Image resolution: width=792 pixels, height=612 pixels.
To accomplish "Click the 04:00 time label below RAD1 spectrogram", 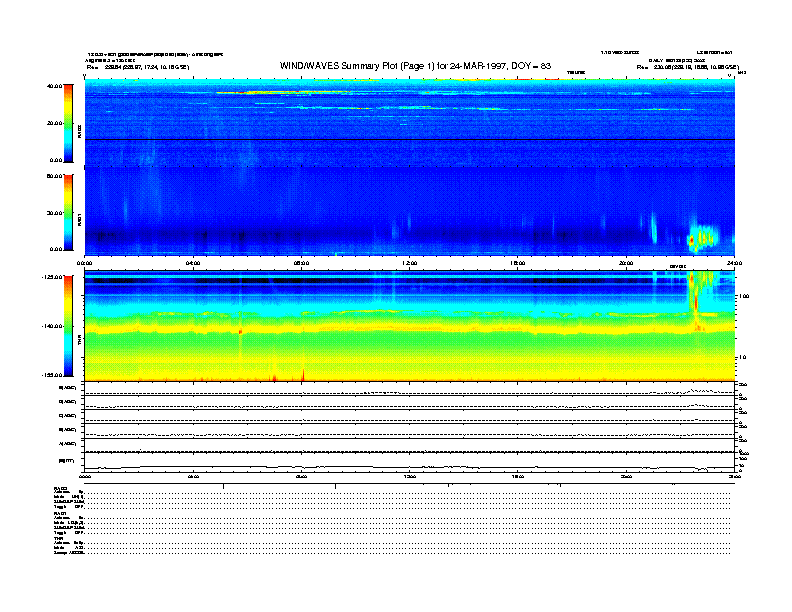I will click(x=193, y=263).
